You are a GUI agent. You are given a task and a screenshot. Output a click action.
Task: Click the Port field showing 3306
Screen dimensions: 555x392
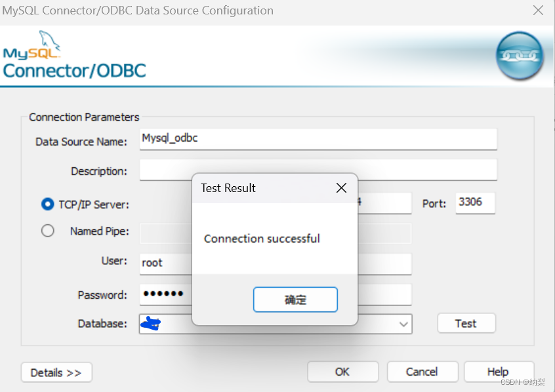pyautogui.click(x=476, y=203)
